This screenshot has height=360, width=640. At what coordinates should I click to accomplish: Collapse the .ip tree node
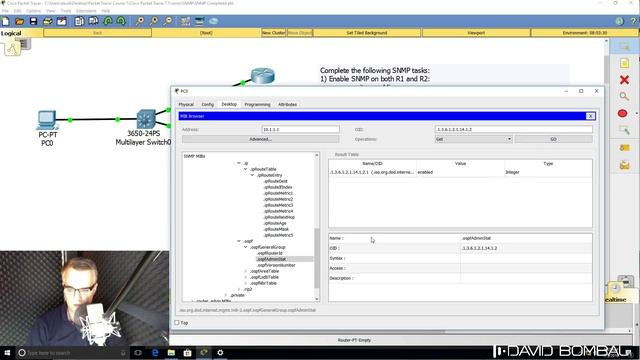coord(239,163)
